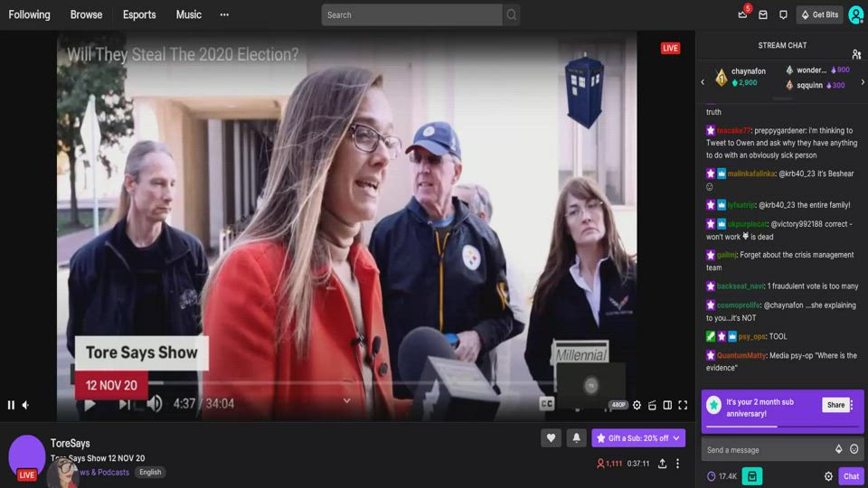
Task: Go to the Browse tab
Action: pyautogui.click(x=86, y=14)
